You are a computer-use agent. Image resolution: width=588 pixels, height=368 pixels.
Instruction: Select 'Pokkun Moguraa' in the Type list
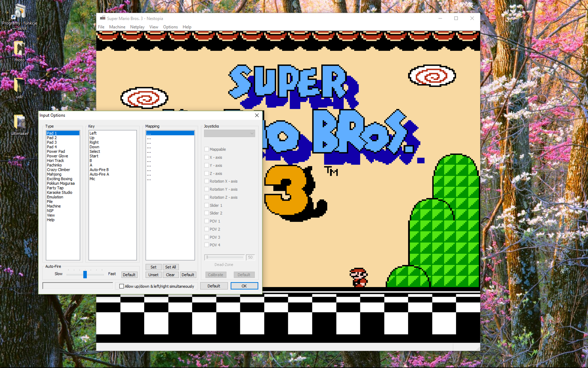pyautogui.click(x=63, y=183)
